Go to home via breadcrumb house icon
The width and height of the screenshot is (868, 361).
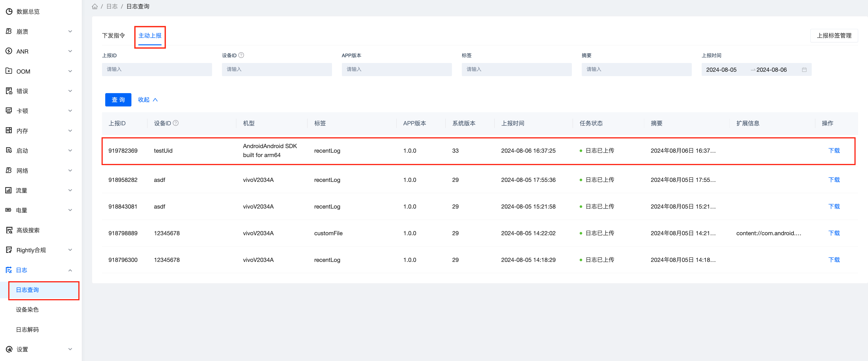click(x=95, y=6)
